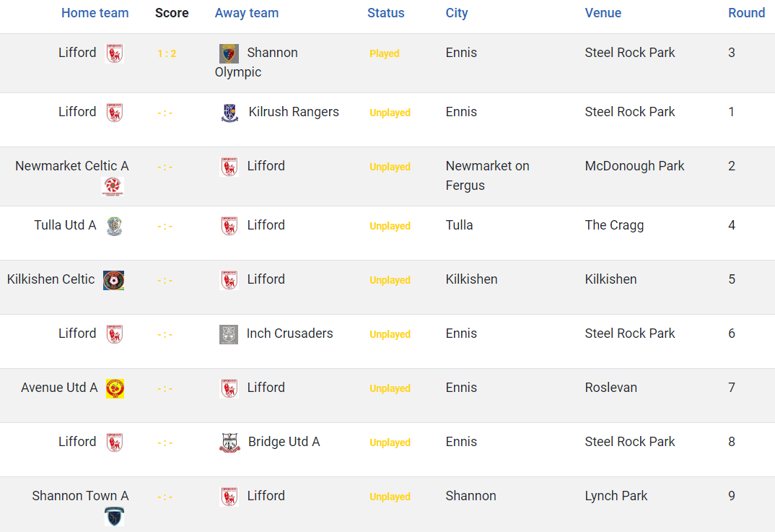Click the Avenue Utd A yellow badge

click(115, 388)
